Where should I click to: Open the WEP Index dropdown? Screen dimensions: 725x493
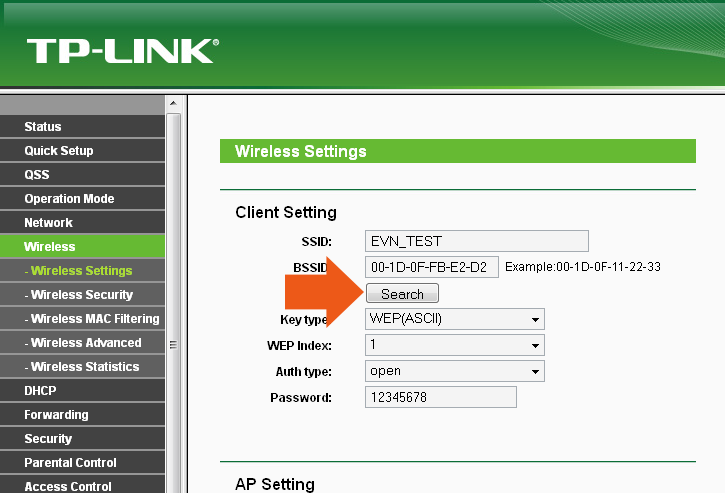455,345
